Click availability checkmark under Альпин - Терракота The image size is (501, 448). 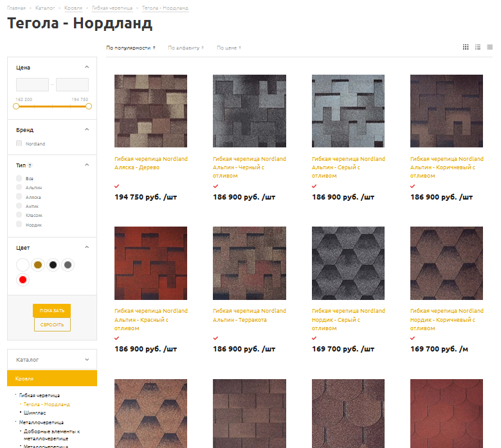click(x=215, y=338)
